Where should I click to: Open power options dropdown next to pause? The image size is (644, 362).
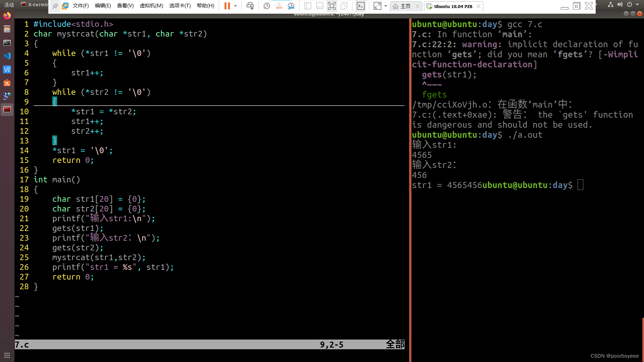(235, 6)
